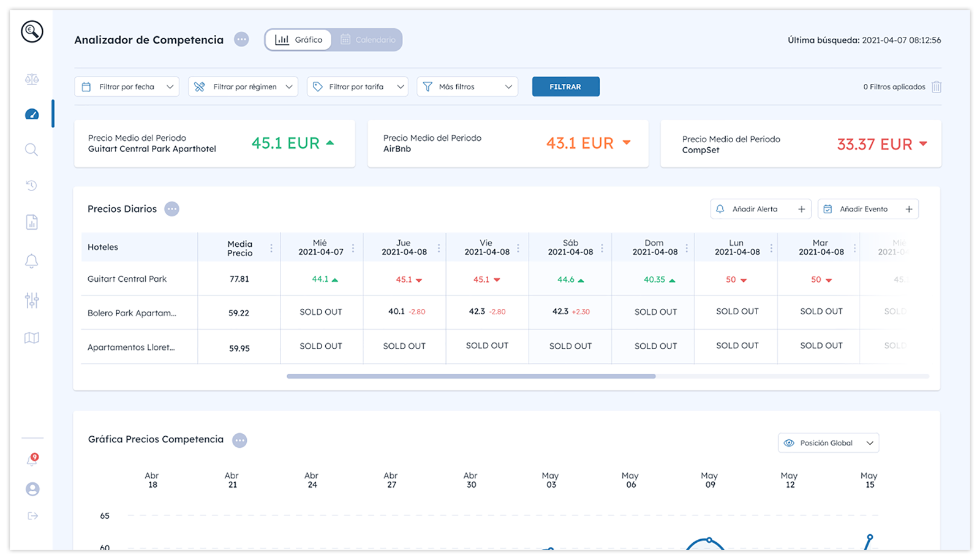Open the sidebar search magnifier icon

(32, 149)
